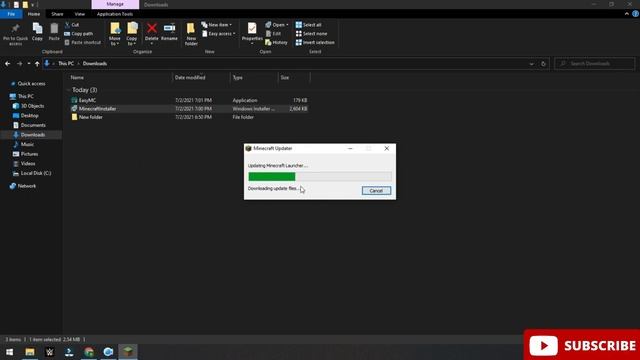Cancel the Minecraft Updater download
This screenshot has width=640, height=360.
pos(376,191)
